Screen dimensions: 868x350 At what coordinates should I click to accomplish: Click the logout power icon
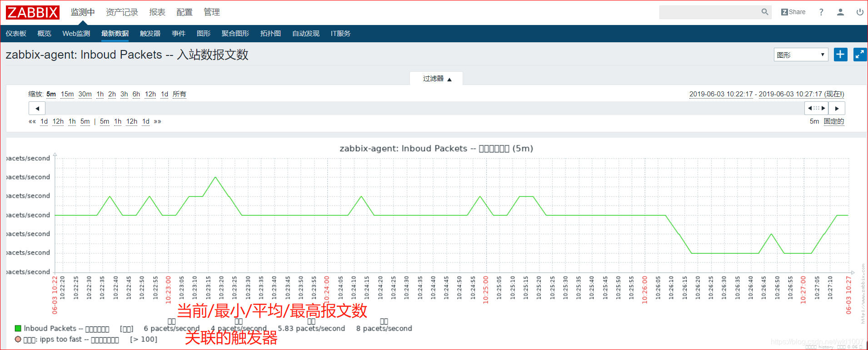[860, 12]
